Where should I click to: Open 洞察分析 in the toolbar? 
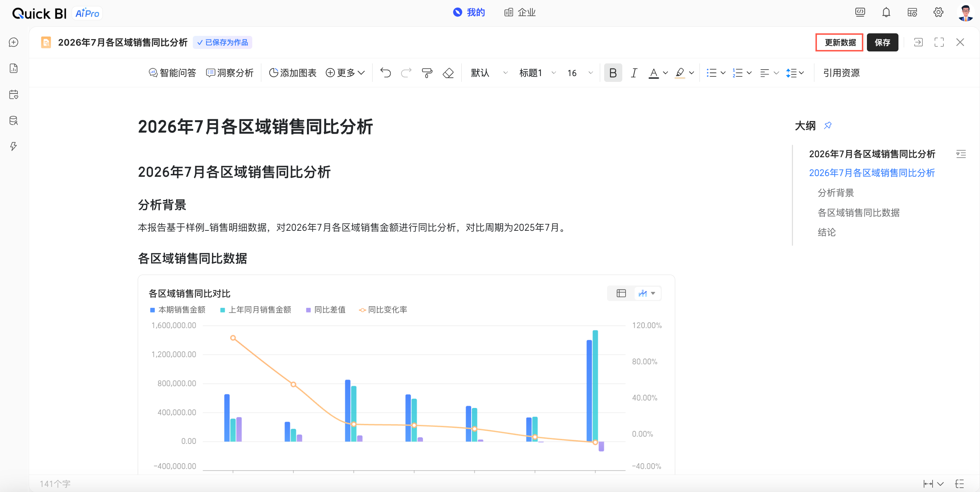(230, 72)
